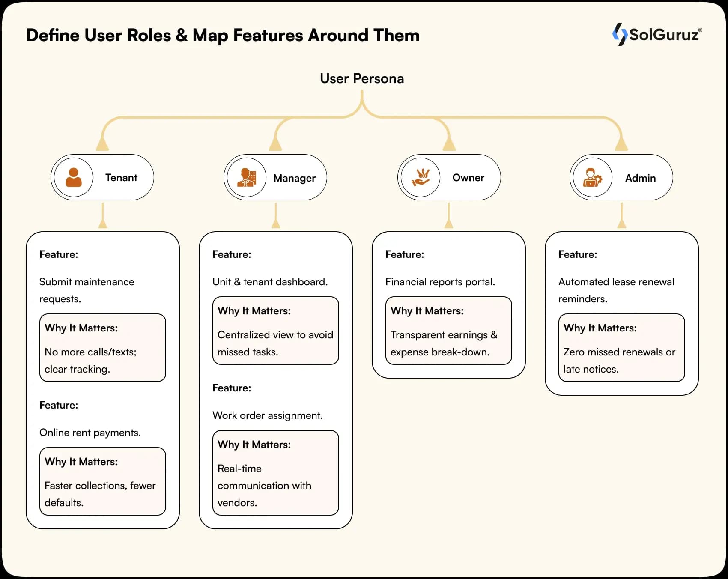The image size is (728, 579).
Task: Select the Tenant person icon
Action: click(x=74, y=177)
